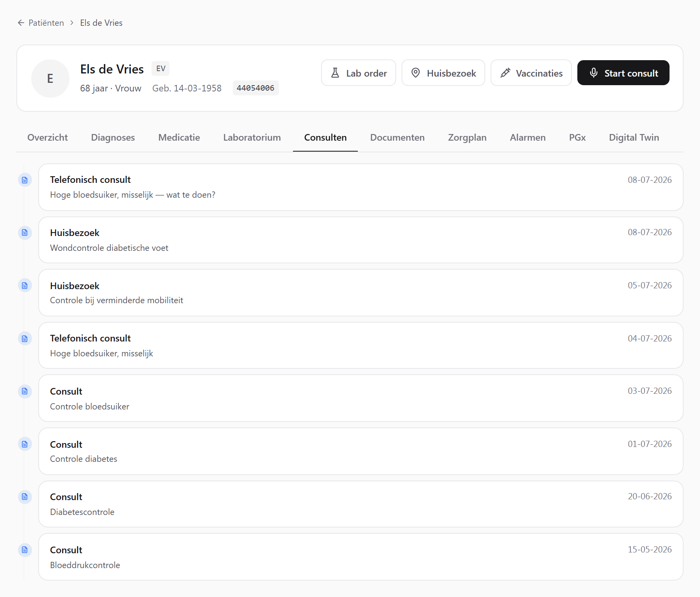Viewport: 700px width, 597px height.
Task: Click the 'Diabetescontrole' text
Action: pyautogui.click(x=82, y=512)
